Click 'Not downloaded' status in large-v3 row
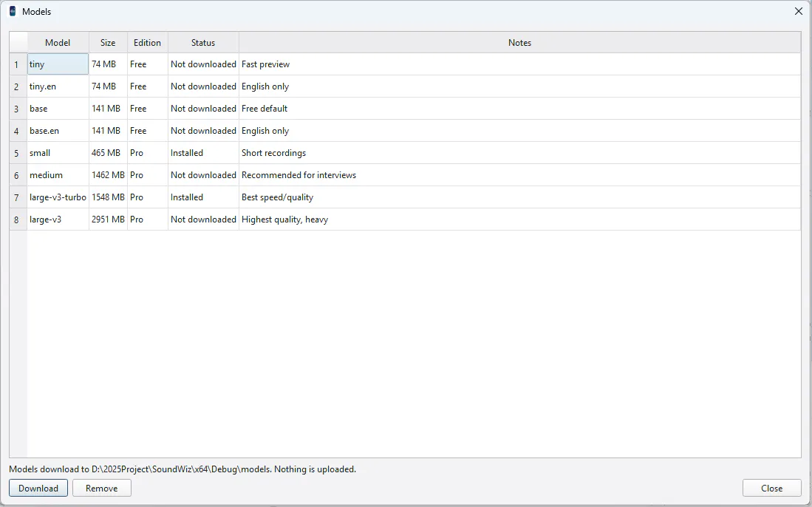The width and height of the screenshot is (812, 507). (203, 220)
